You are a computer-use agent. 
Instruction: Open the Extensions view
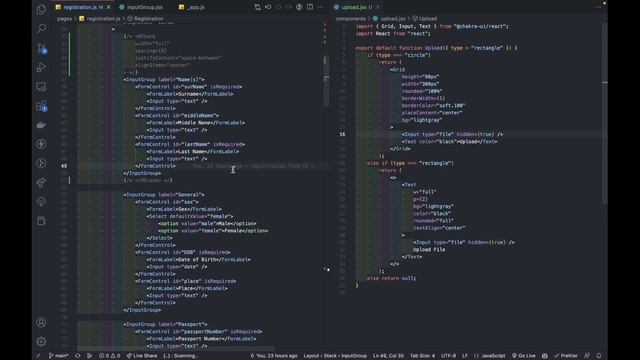(41, 106)
